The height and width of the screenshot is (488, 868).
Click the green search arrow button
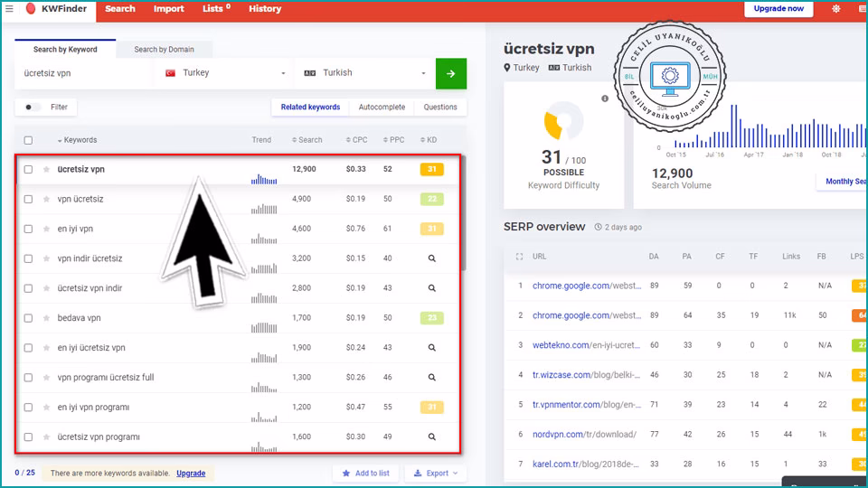tap(450, 73)
